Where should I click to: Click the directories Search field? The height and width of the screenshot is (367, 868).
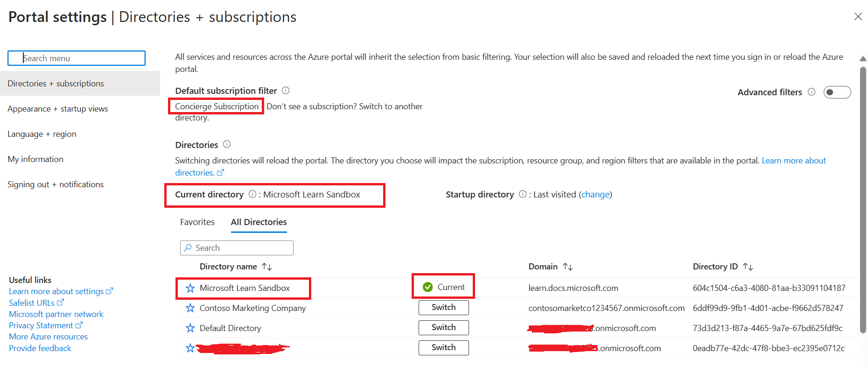click(x=237, y=248)
